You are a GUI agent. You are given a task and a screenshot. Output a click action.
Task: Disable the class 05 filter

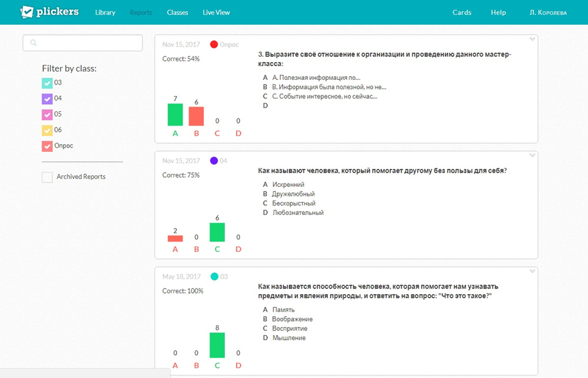click(x=47, y=115)
